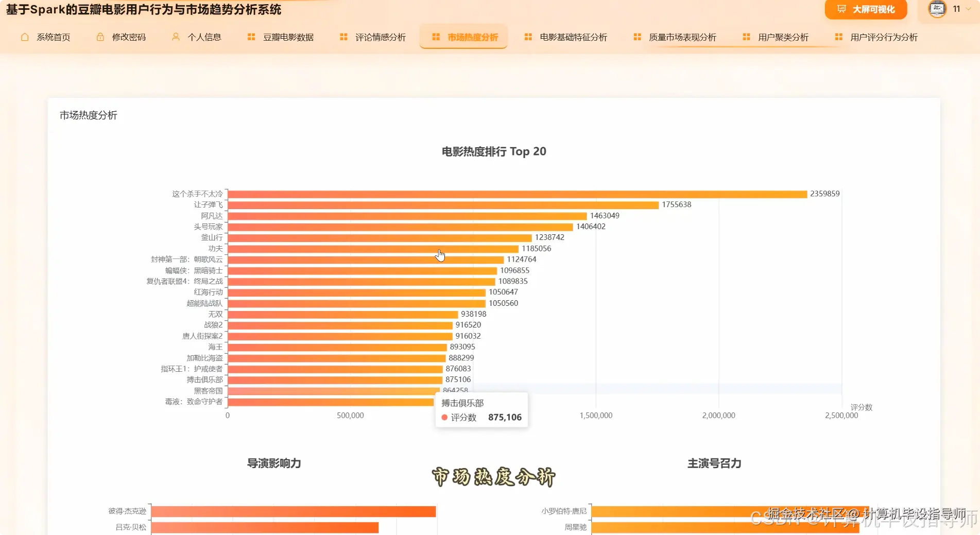
Task: Click the 这个杀手不太冷 bar in chart
Action: coord(517,194)
